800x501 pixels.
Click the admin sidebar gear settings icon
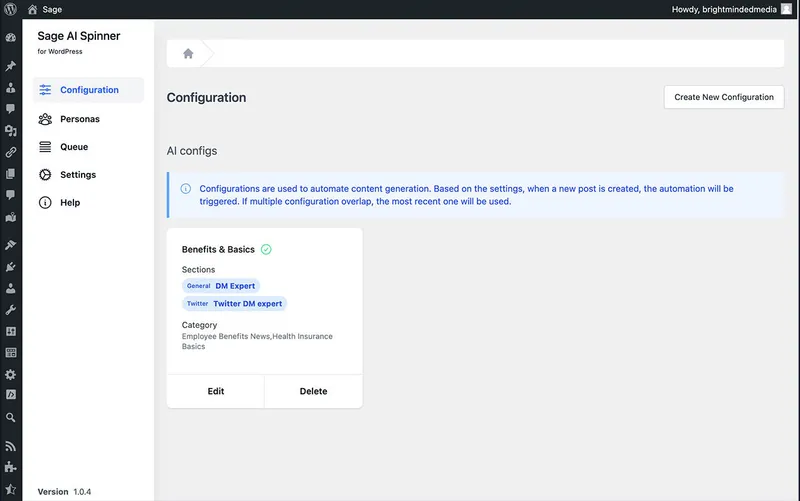[x=11, y=374]
